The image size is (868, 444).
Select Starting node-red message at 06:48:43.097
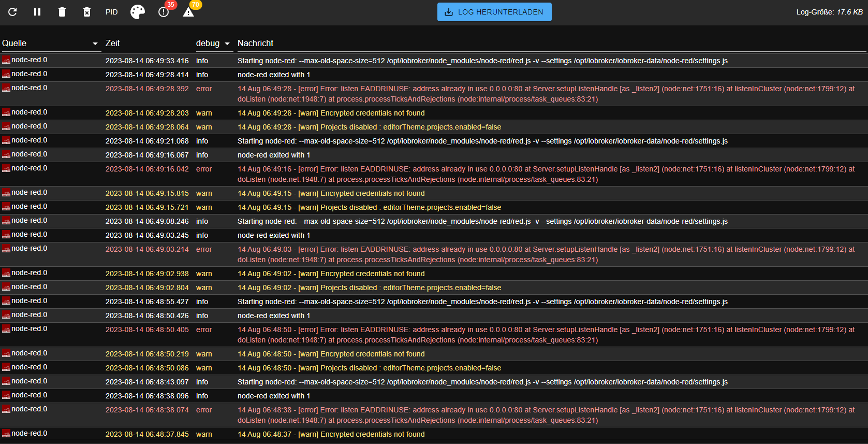tap(482, 382)
